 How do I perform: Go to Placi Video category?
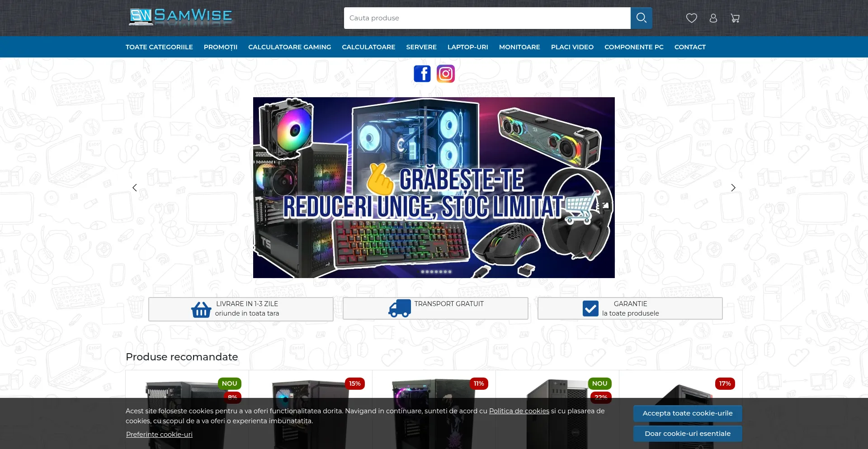[572, 47]
